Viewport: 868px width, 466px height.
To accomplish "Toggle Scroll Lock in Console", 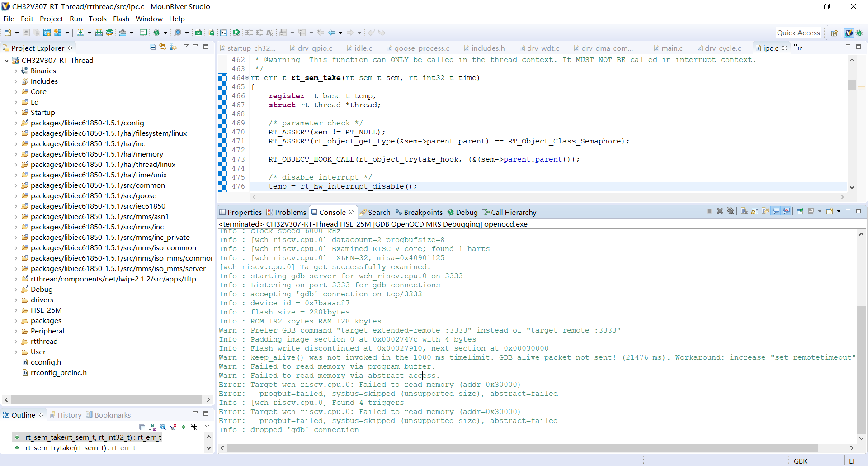I will pyautogui.click(x=755, y=211).
